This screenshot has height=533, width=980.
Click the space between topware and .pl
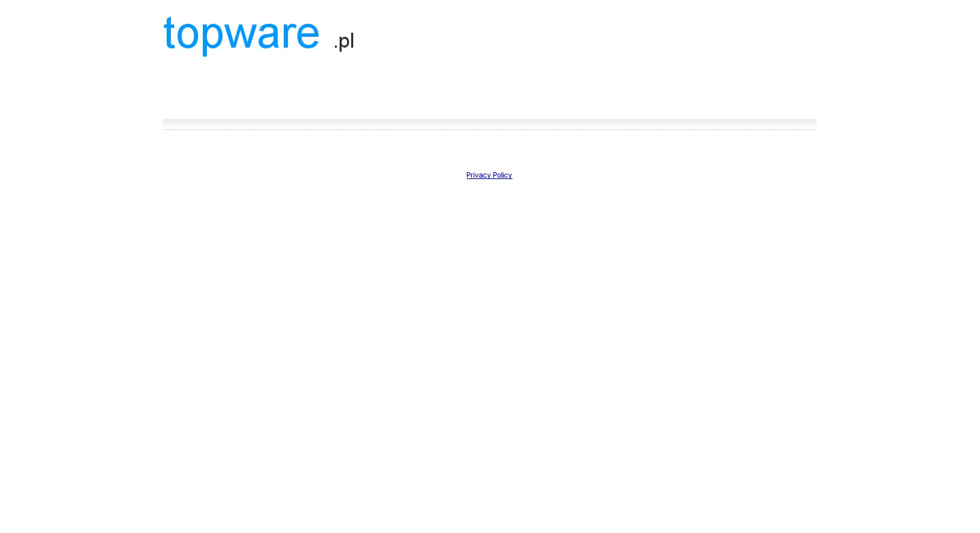coord(327,37)
